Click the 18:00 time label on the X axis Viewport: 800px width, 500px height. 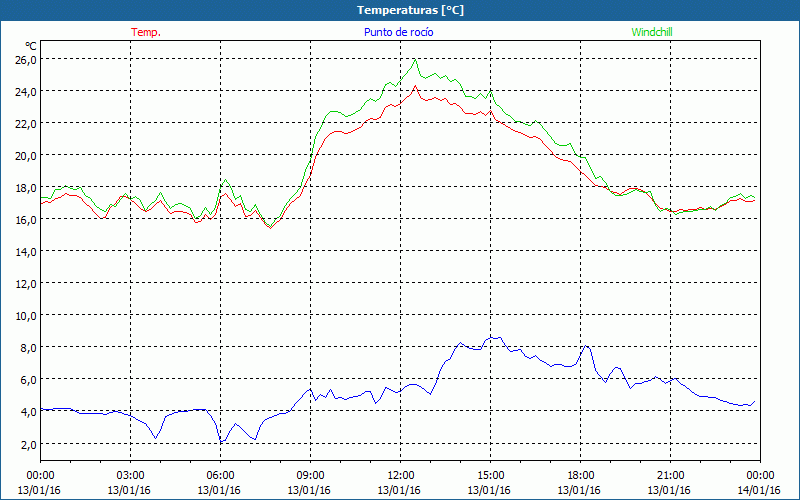click(580, 475)
